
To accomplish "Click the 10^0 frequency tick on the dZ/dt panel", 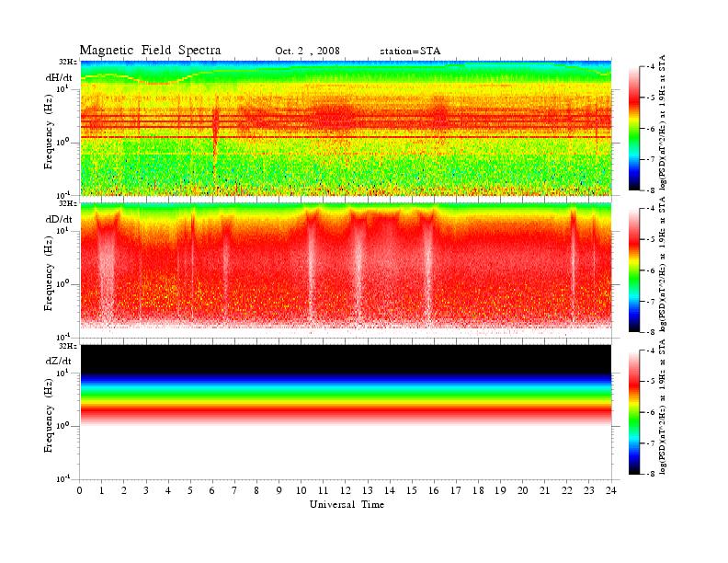I will [x=63, y=426].
